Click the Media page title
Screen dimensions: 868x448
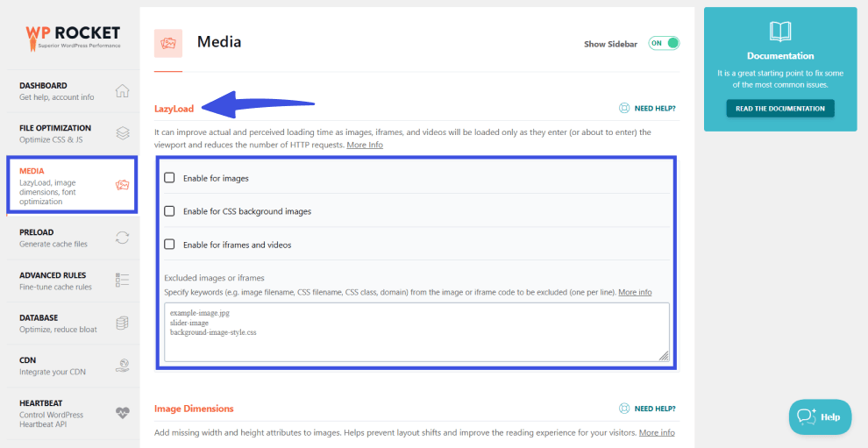coord(219,42)
